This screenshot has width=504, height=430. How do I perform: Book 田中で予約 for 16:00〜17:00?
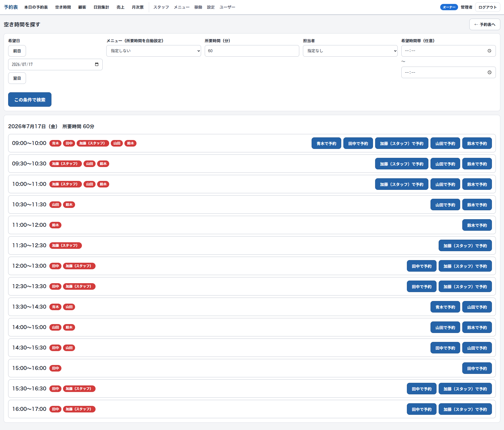[422, 409]
